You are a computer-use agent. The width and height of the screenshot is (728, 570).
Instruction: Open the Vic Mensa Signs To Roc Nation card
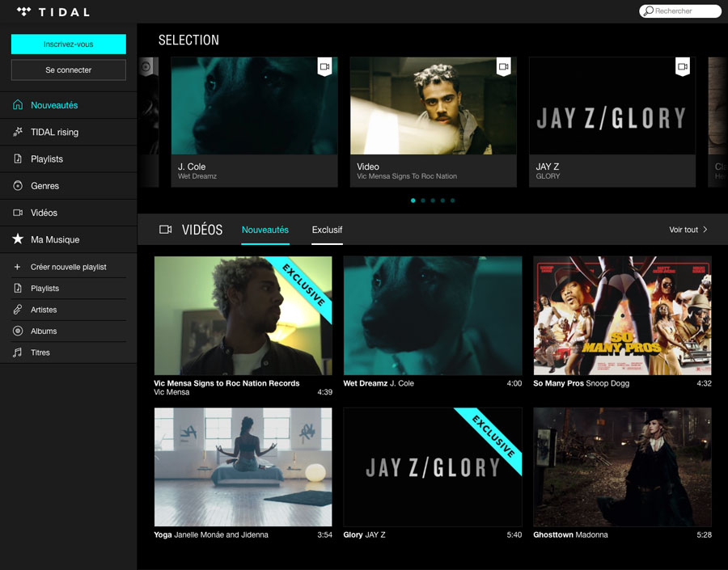coord(434,122)
